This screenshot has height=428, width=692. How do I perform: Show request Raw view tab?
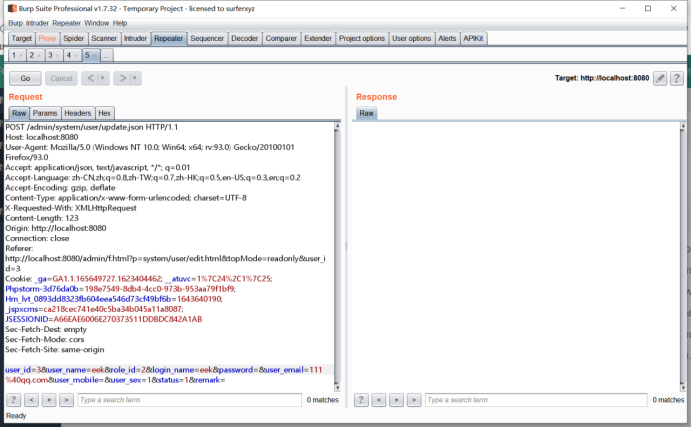(19, 113)
